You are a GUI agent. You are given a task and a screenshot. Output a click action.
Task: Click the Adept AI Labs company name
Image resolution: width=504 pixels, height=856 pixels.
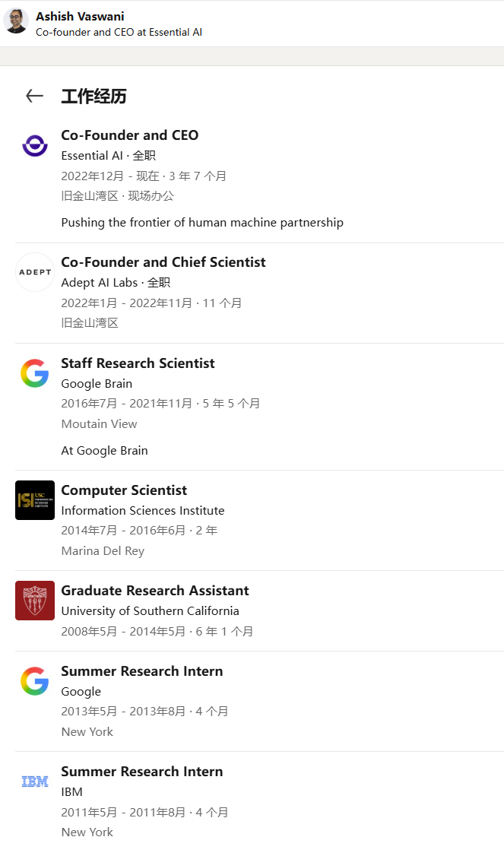tap(100, 282)
